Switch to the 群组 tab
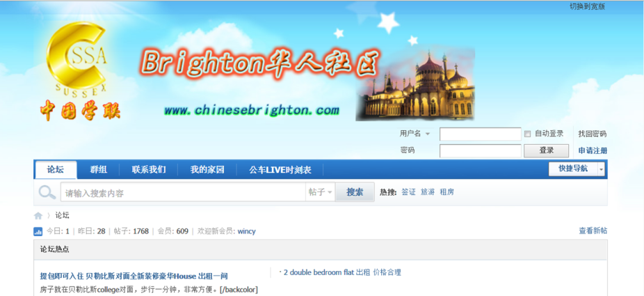This screenshot has width=644, height=296. click(x=99, y=170)
